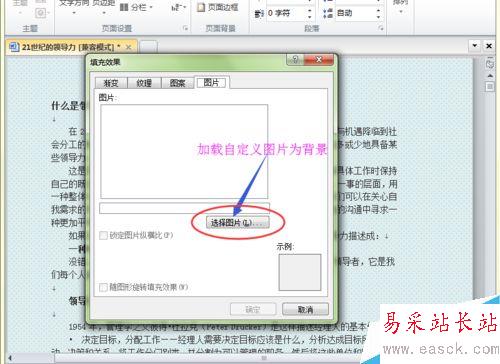The width and height of the screenshot is (500, 364).
Task: Launch the 页面设置 dialog launcher
Action: point(185,28)
